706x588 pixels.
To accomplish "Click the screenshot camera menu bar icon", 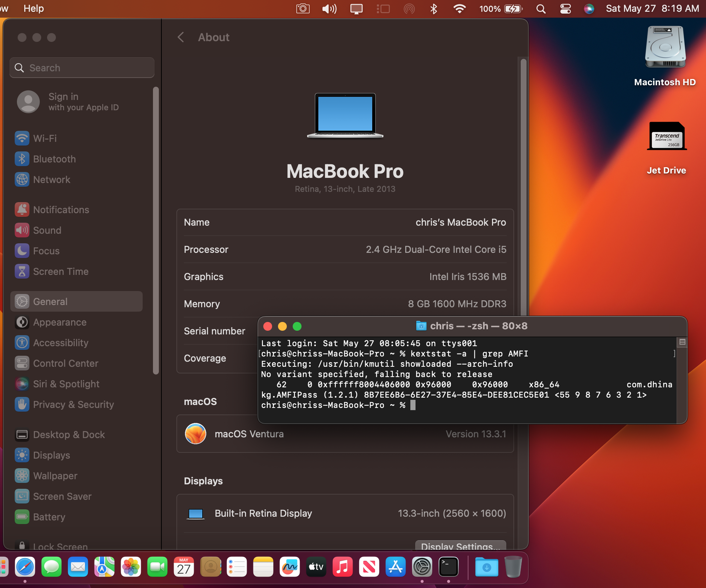I will [303, 8].
